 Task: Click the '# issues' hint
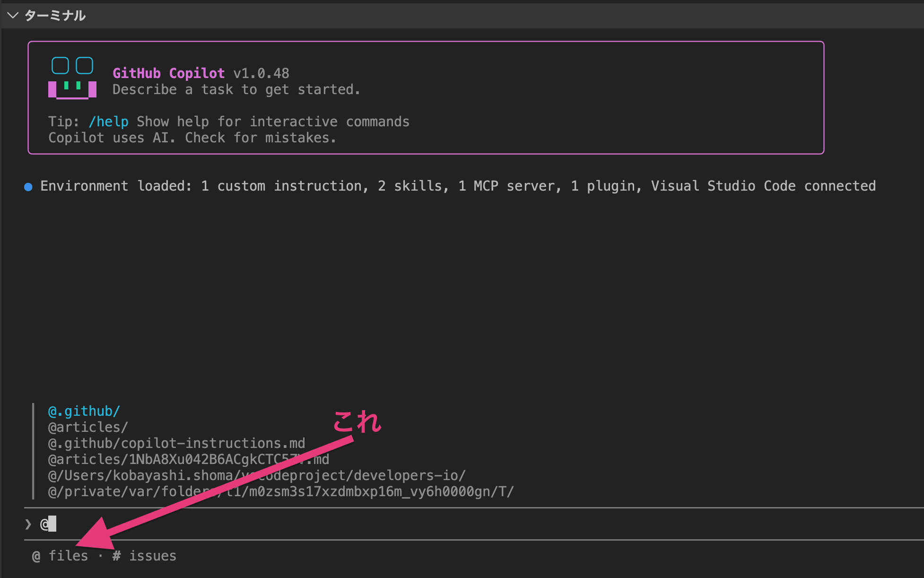(144, 556)
